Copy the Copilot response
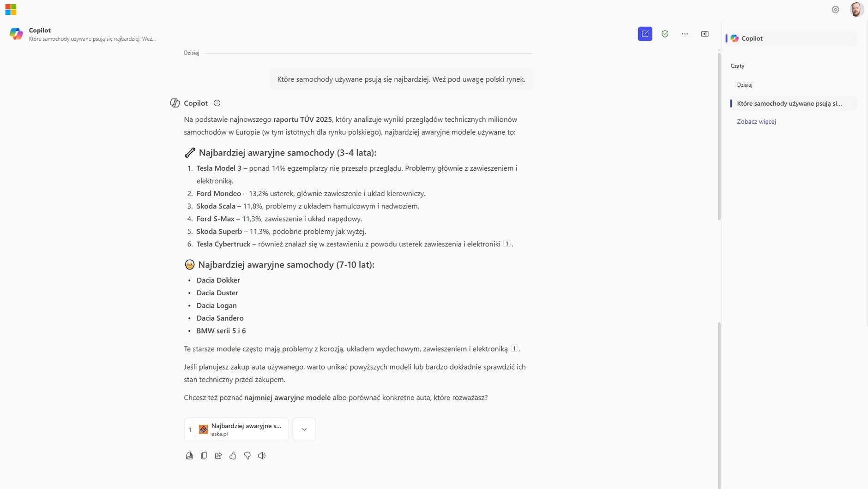This screenshot has width=868, height=489. pyautogui.click(x=204, y=455)
